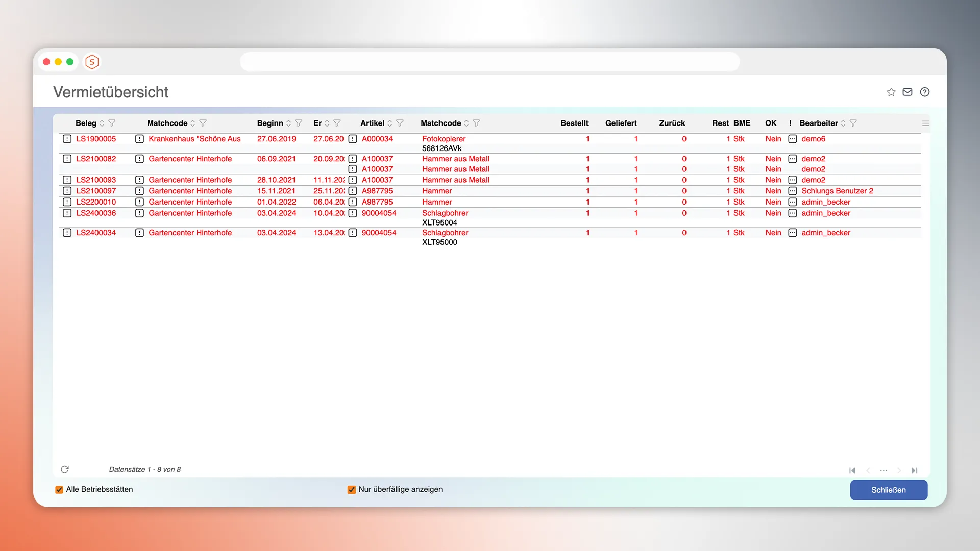The width and height of the screenshot is (980, 551).
Task: Open info icon beside LS1900005
Action: click(x=67, y=139)
